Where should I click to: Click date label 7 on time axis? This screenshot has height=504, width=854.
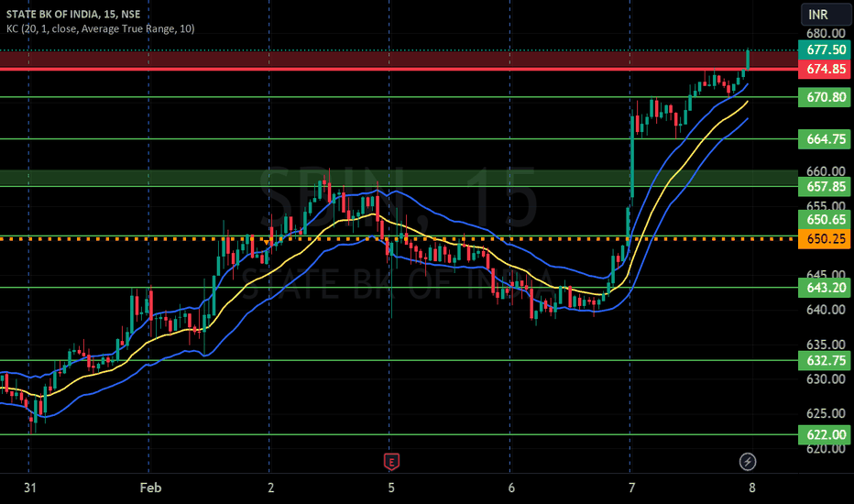(631, 488)
